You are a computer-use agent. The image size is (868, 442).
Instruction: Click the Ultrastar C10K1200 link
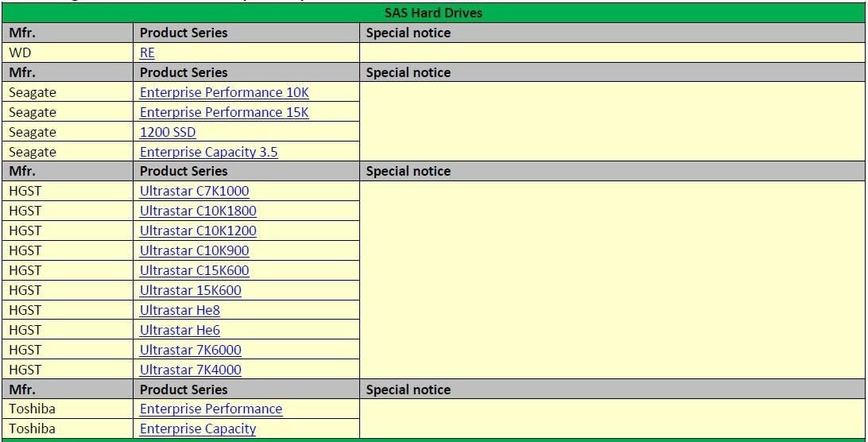click(x=198, y=231)
